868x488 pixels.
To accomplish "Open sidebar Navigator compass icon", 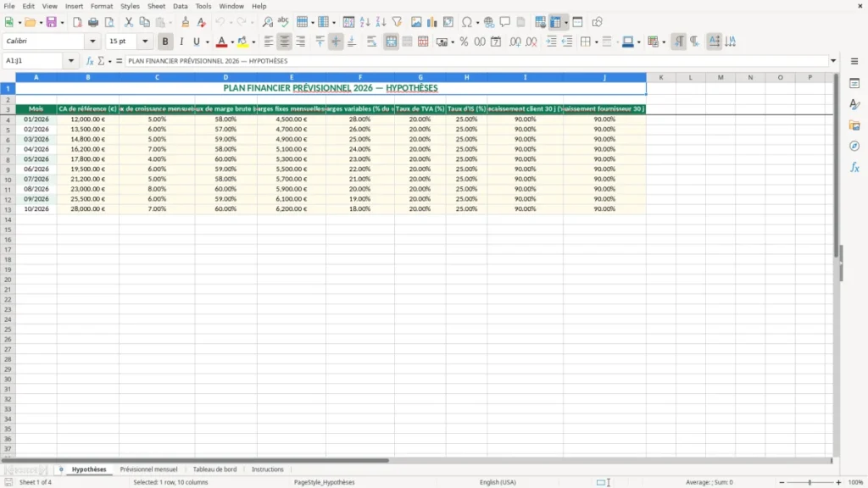I will 854,146.
